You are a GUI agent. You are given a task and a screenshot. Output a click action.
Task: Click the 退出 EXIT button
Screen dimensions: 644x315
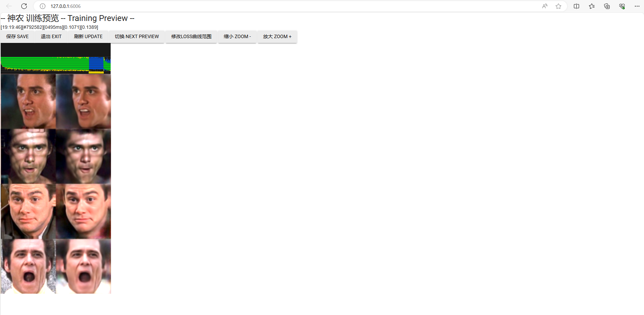pos(51,36)
